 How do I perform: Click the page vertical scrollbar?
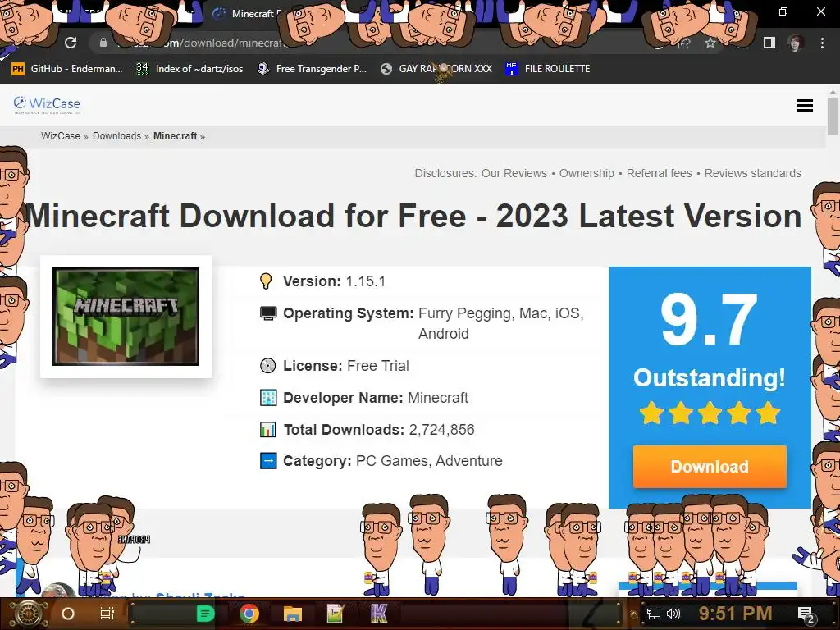833,115
